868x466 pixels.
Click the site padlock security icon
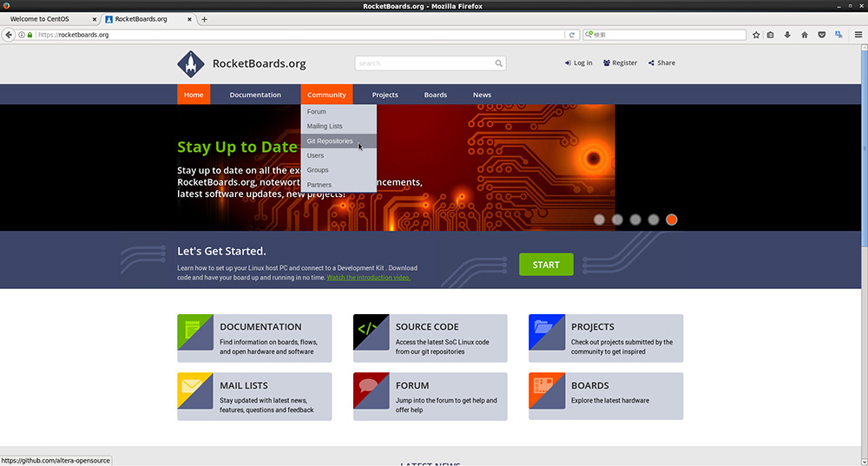pos(30,35)
